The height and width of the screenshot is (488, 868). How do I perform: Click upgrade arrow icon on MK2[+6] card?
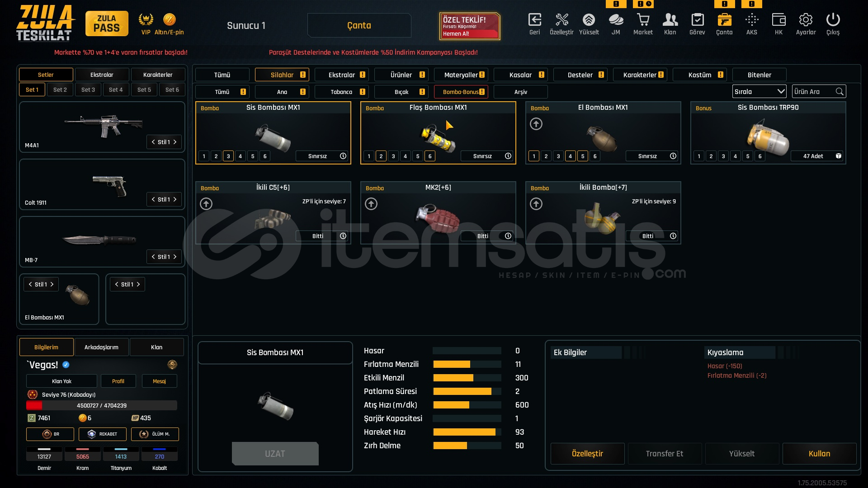click(371, 204)
